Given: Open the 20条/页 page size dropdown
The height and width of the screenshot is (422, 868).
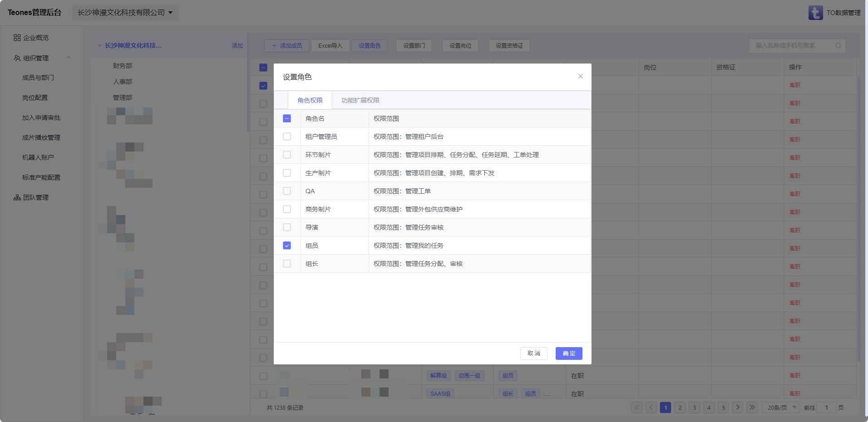Looking at the screenshot, I should pos(782,407).
